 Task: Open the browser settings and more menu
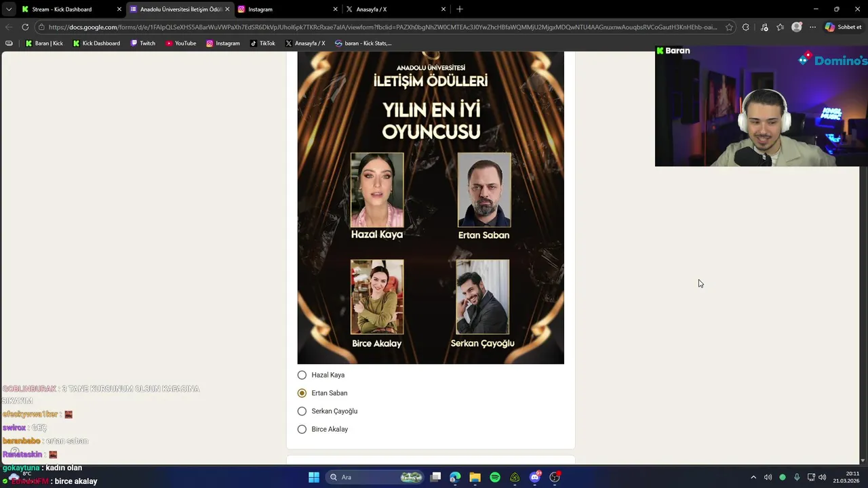(x=812, y=27)
